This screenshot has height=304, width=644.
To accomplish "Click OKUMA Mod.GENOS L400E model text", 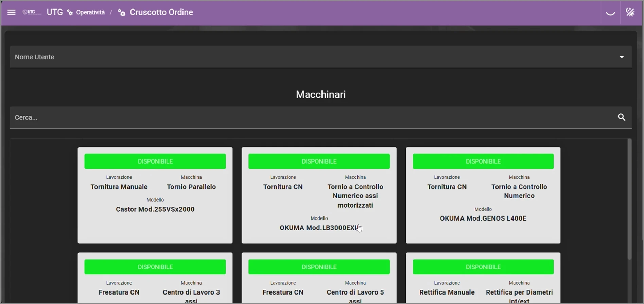I will tap(483, 218).
